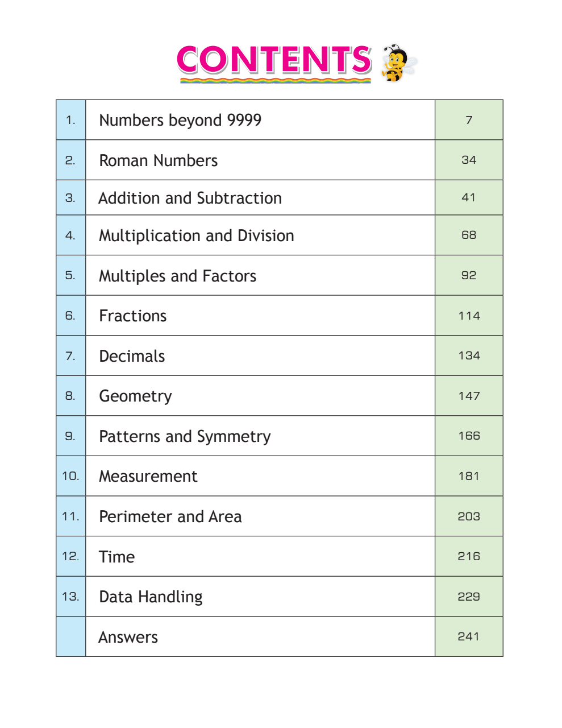Image resolution: width=562 pixels, height=728 pixels.
Task: Go to Data Handling chapter
Action: [x=151, y=597]
